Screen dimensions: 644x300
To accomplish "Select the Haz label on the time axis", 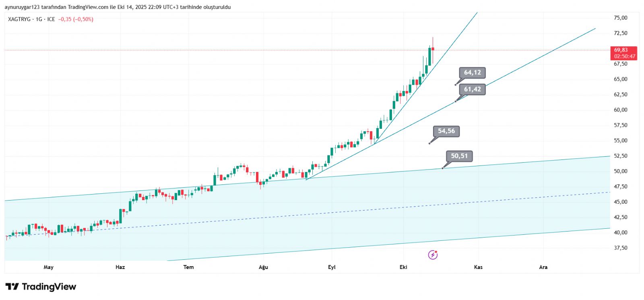I will (x=120, y=267).
